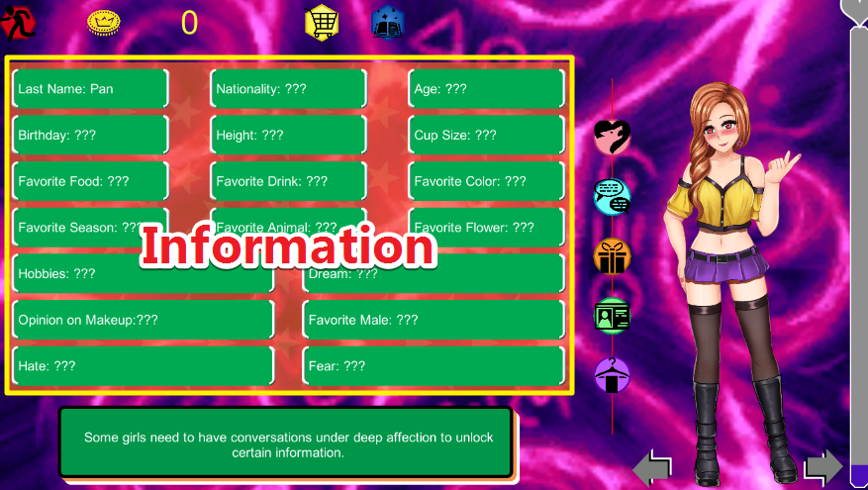Screen dimensions: 868x490
Task: Select the 'Age: ???' field
Action: pos(487,88)
